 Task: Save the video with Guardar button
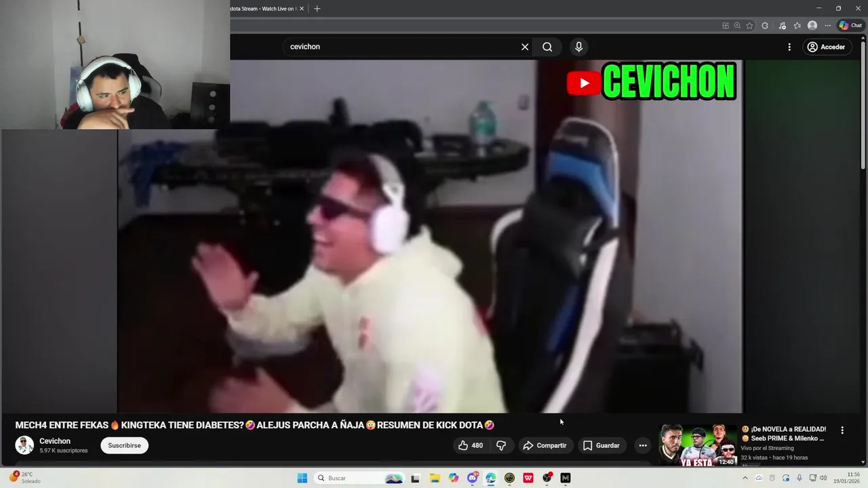601,445
